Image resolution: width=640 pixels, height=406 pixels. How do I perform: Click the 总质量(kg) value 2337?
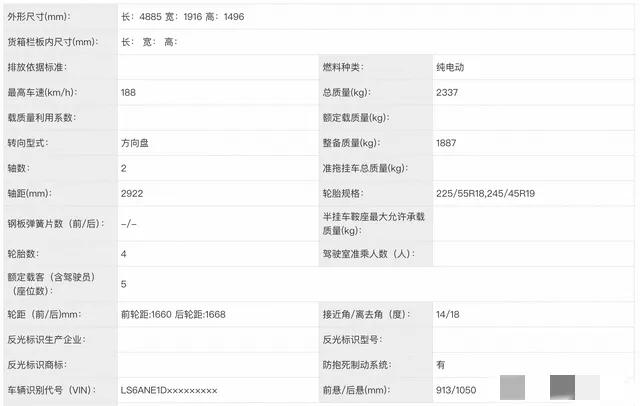coord(446,92)
